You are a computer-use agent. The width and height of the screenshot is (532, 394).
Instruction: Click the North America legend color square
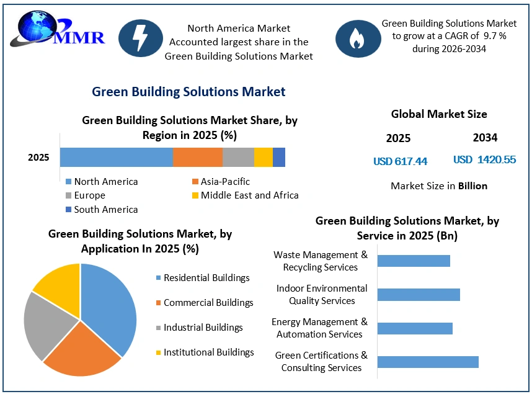point(69,182)
